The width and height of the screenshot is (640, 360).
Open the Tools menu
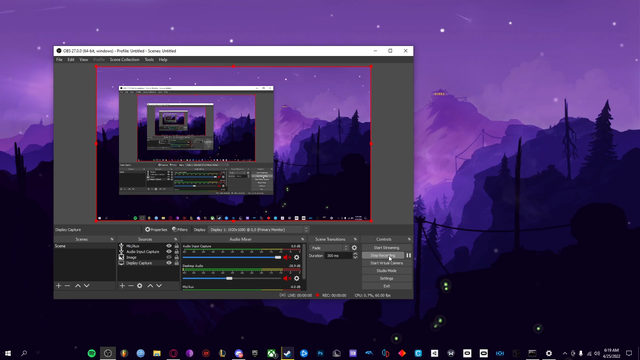click(149, 60)
